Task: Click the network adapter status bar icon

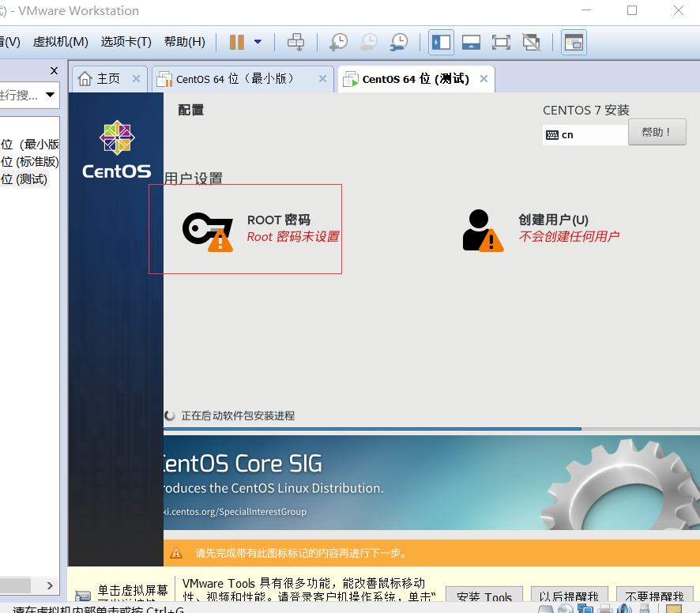Action: coord(585,608)
